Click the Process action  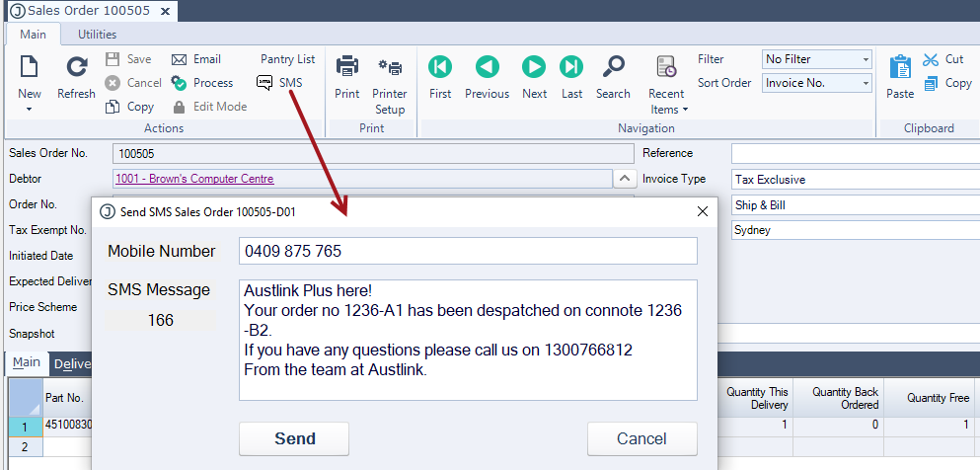point(202,83)
